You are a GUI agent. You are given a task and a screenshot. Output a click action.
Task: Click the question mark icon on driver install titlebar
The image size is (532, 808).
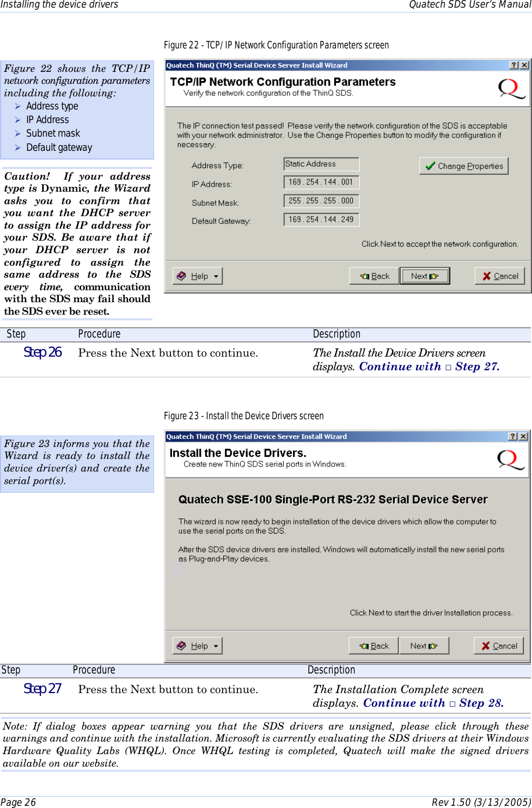(513, 436)
